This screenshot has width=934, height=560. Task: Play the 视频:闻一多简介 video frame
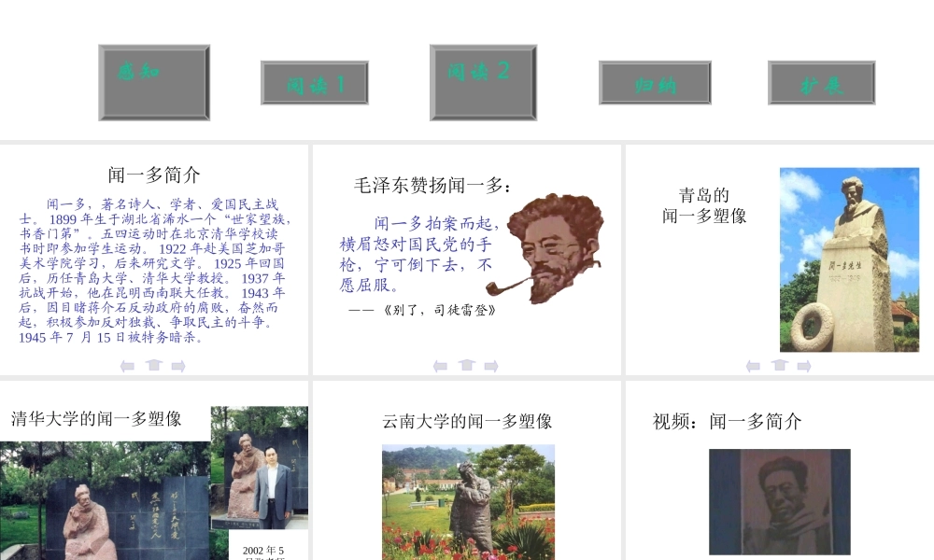point(780,502)
